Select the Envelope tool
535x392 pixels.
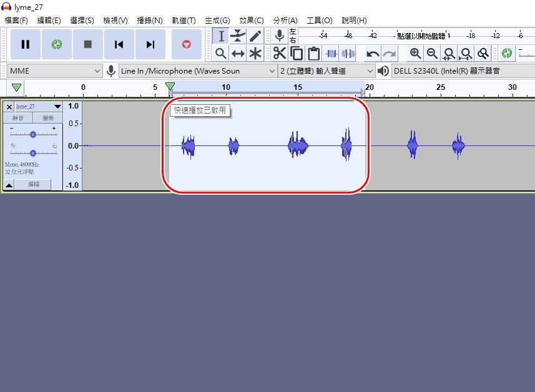click(238, 36)
